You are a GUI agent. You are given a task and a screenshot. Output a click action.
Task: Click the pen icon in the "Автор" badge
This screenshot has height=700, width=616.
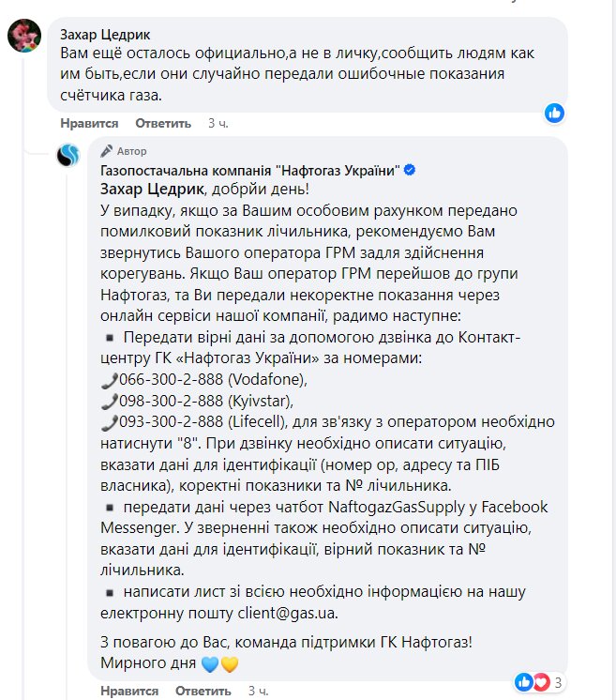tap(108, 151)
